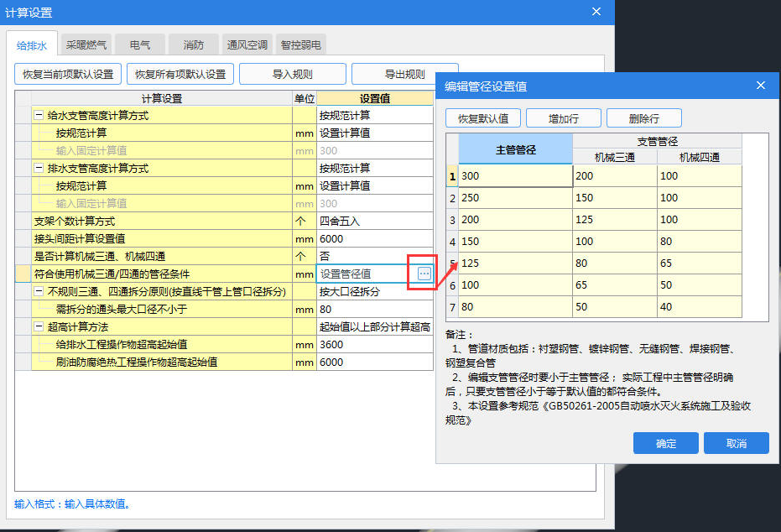Image resolution: width=781 pixels, height=532 pixels.
Task: Go to the 通风空调 tab
Action: point(247,45)
